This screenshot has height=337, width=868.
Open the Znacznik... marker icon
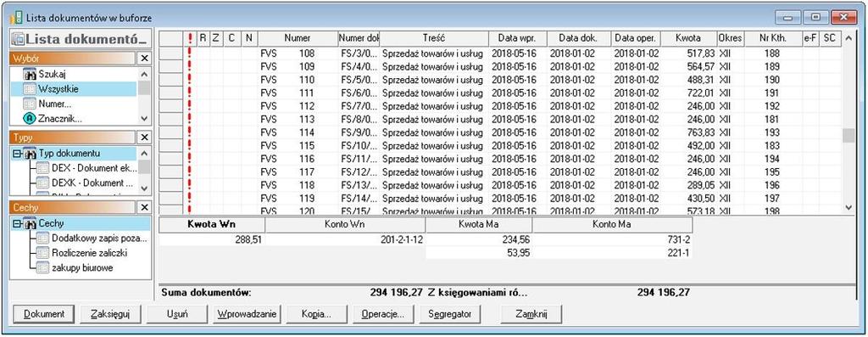click(x=30, y=118)
